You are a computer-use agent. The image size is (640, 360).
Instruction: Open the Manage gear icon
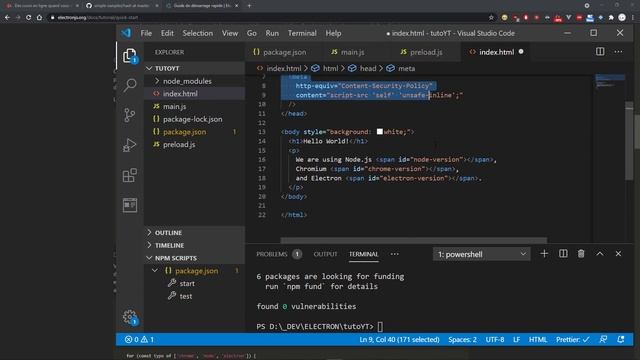[x=130, y=317]
